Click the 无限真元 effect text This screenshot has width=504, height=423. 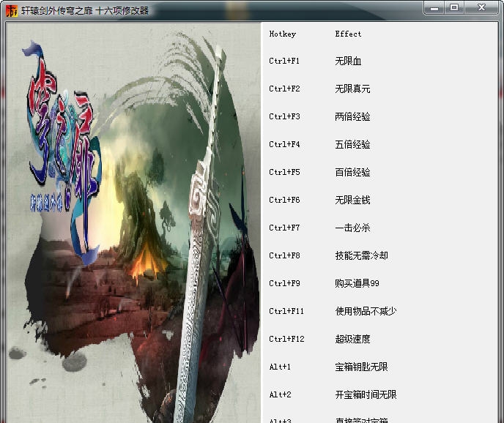[x=352, y=89]
